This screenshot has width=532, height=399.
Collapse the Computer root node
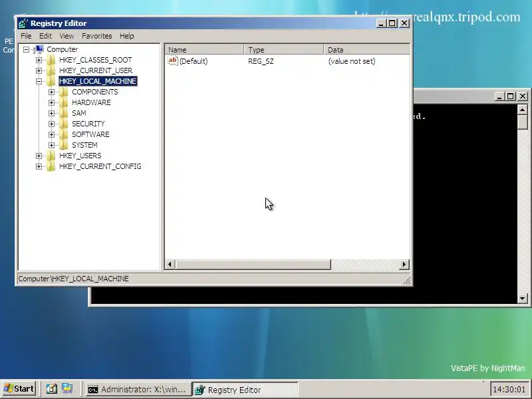click(26, 49)
